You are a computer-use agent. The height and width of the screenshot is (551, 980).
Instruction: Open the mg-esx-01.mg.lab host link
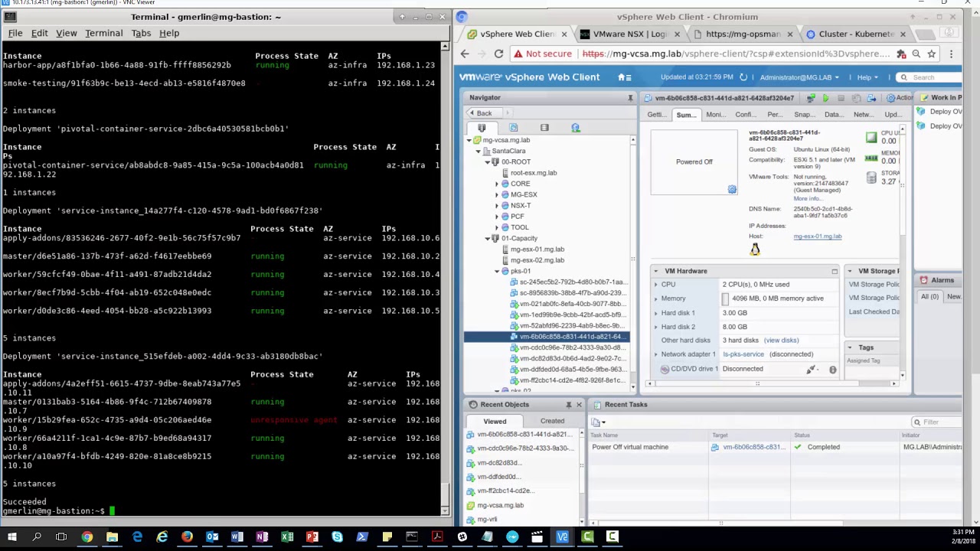click(x=817, y=236)
